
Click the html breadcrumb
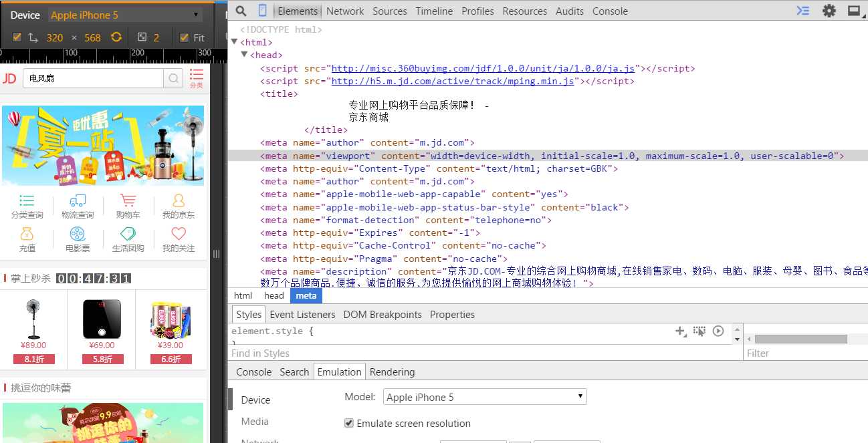[x=243, y=295]
